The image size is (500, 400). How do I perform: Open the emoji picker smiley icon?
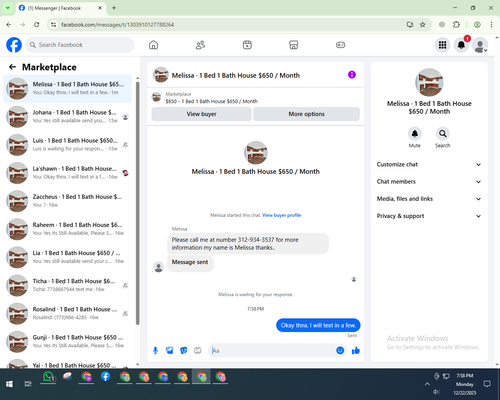coord(340,350)
